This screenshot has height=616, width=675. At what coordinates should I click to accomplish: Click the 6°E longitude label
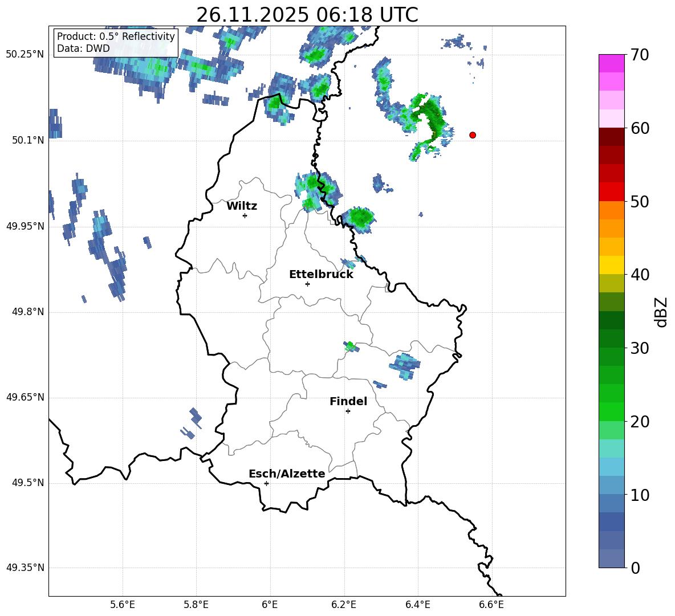point(270,605)
